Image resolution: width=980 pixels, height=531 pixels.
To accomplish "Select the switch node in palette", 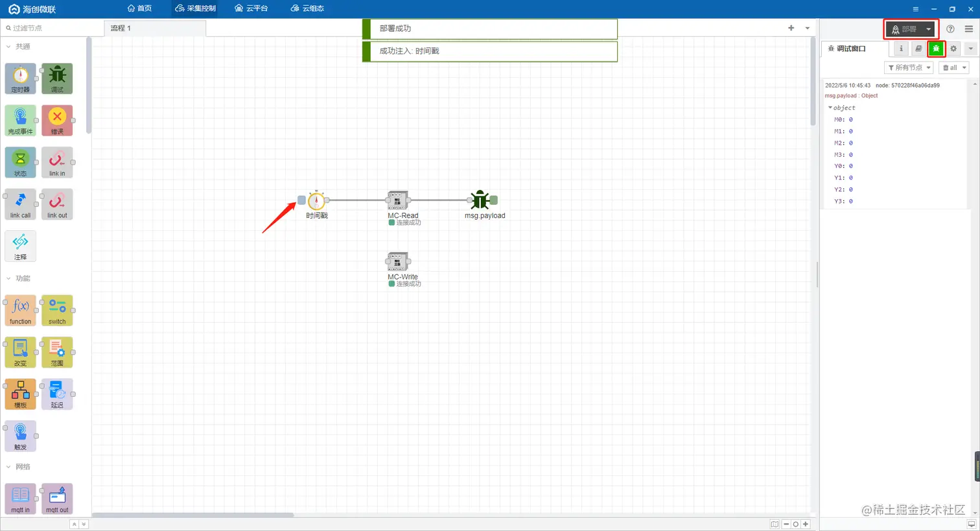I will [x=57, y=311].
